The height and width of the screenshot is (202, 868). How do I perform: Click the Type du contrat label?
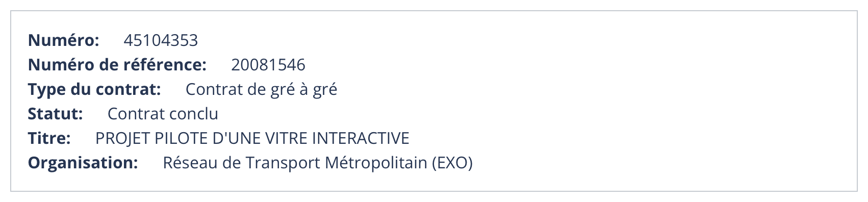94,89
